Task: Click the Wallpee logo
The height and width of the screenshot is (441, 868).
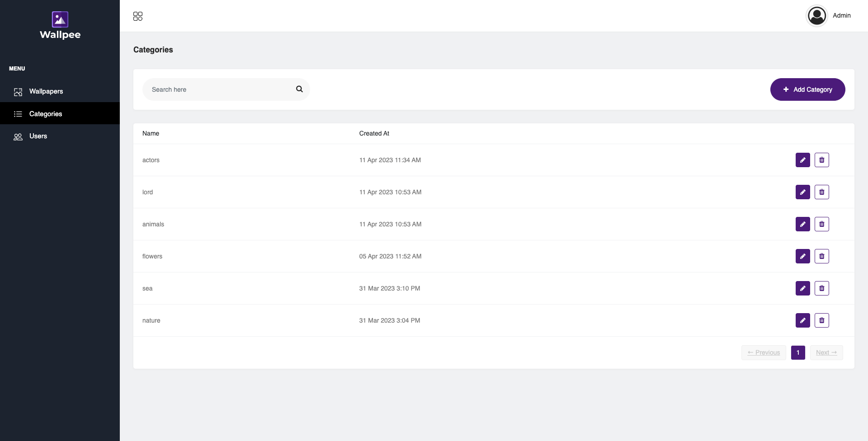Action: click(x=60, y=25)
